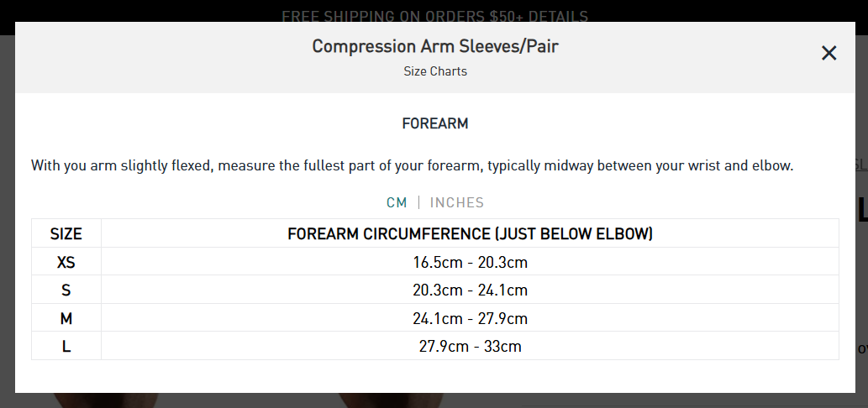Open DETAILS in free shipping banner
Image resolution: width=868 pixels, height=408 pixels.
click(558, 16)
